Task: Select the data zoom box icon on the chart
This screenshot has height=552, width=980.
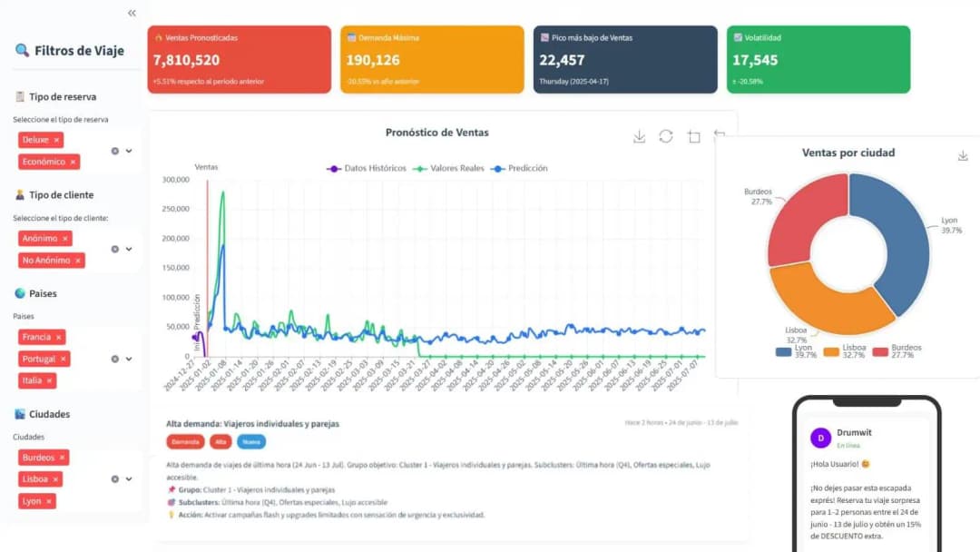Action: pos(694,137)
